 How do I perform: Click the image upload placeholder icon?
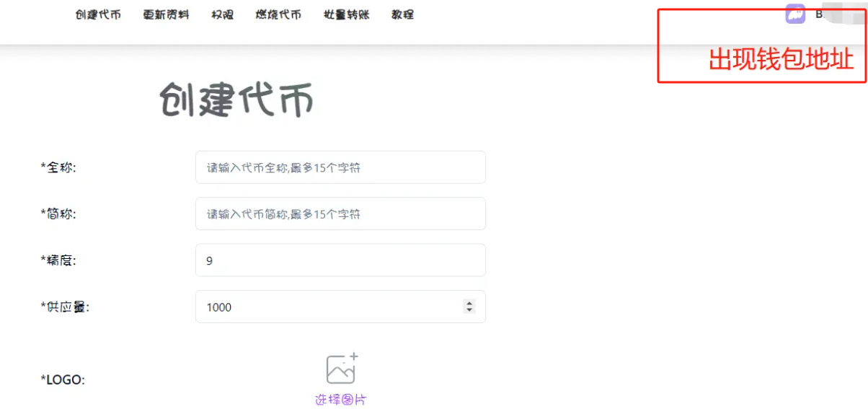[342, 369]
